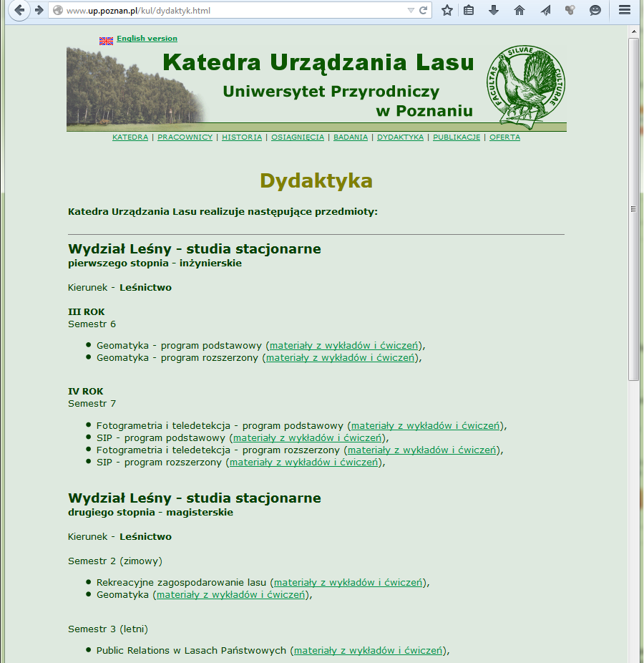Viewport: 644px width, 663px height.
Task: Click 'drugiego stopnia - magisterskie' subheading
Action: [x=150, y=513]
